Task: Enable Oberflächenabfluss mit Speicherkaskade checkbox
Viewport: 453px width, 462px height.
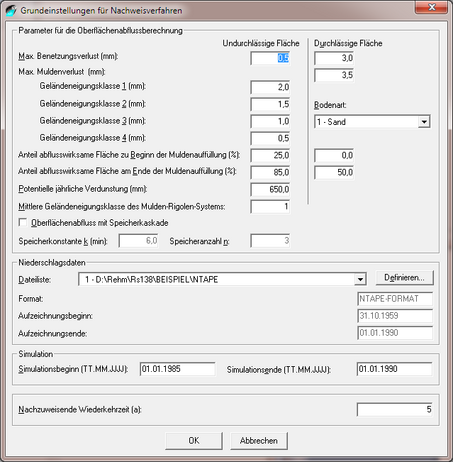Action: coord(23,223)
